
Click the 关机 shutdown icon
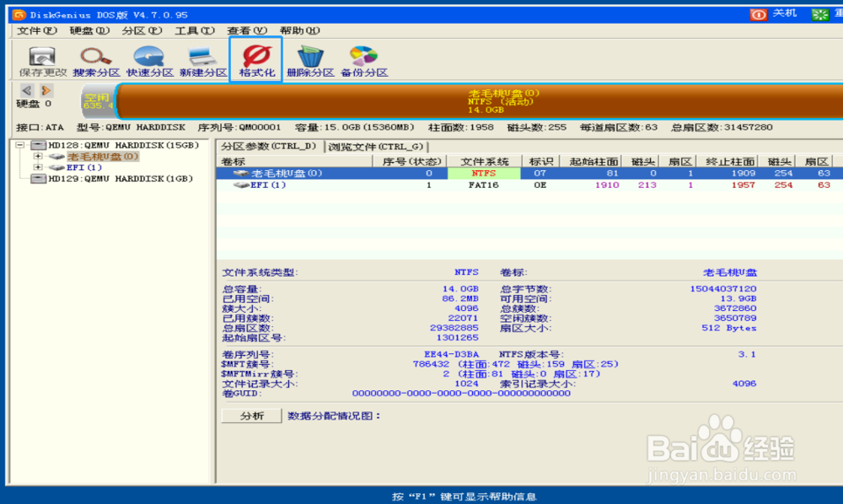point(758,14)
